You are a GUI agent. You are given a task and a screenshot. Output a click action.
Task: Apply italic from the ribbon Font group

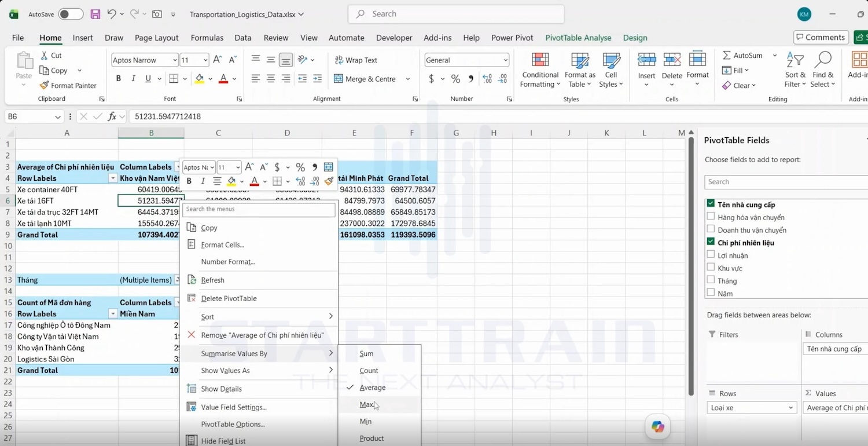tap(134, 79)
